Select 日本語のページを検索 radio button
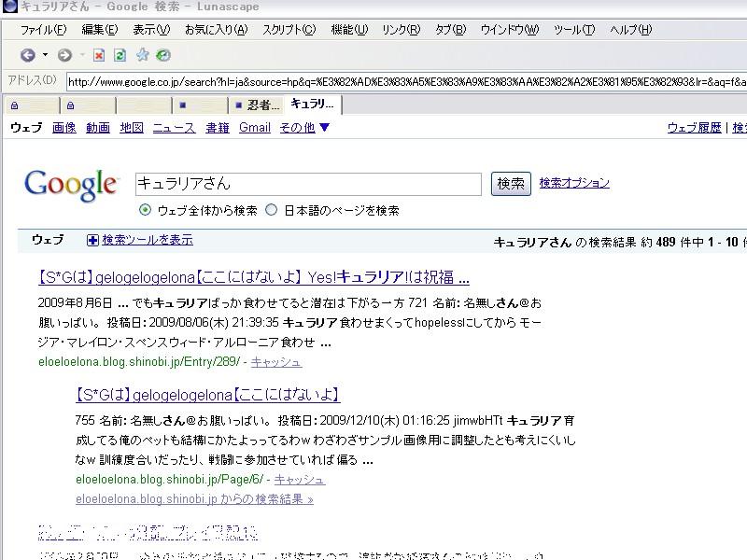This screenshot has height=560, width=747. (271, 210)
